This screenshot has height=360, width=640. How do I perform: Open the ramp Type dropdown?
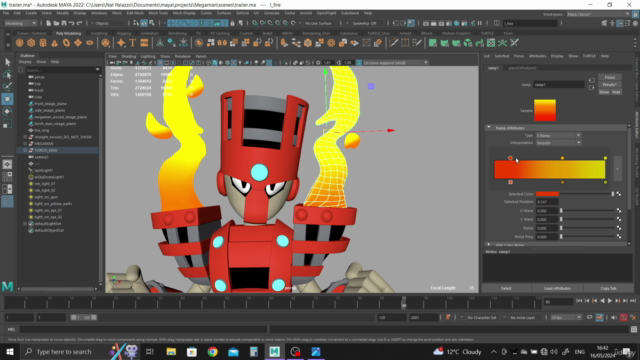tap(558, 135)
